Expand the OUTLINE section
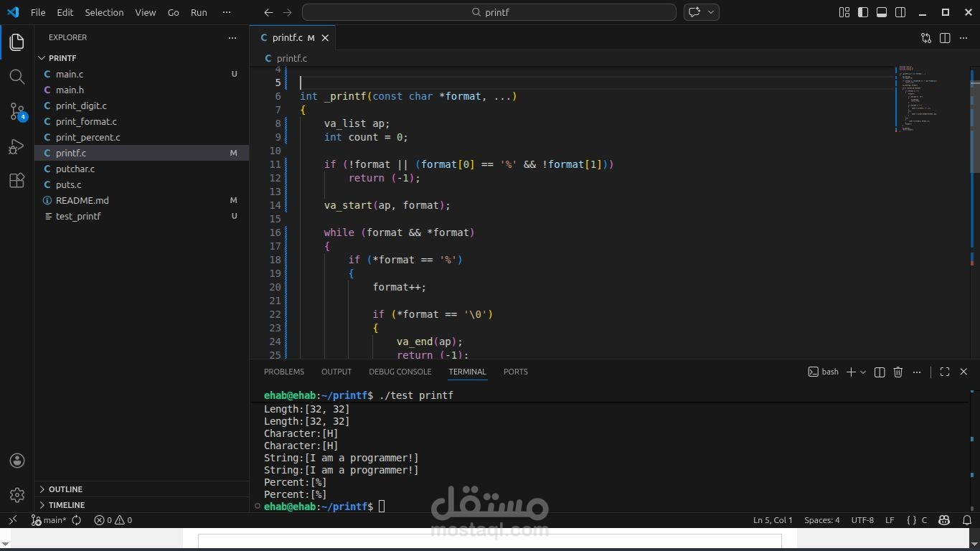 tap(141, 489)
